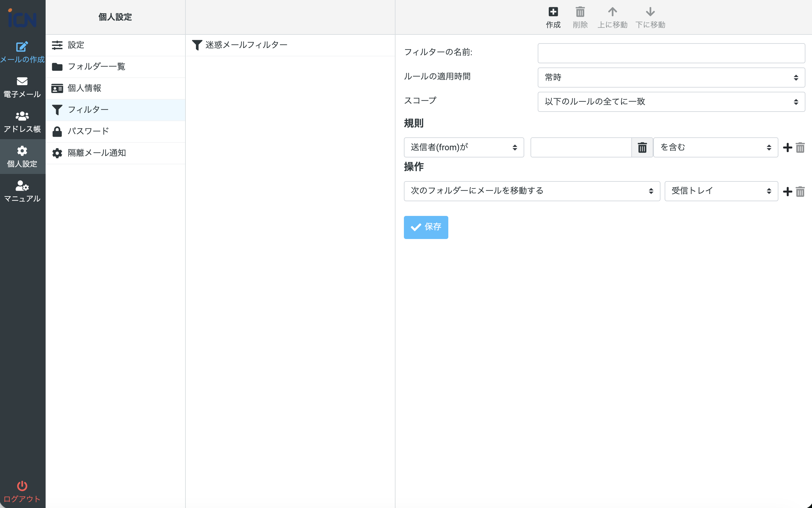This screenshot has width=812, height=508.
Task: Select フォルダー一覧 in settings menu
Action: (96, 67)
